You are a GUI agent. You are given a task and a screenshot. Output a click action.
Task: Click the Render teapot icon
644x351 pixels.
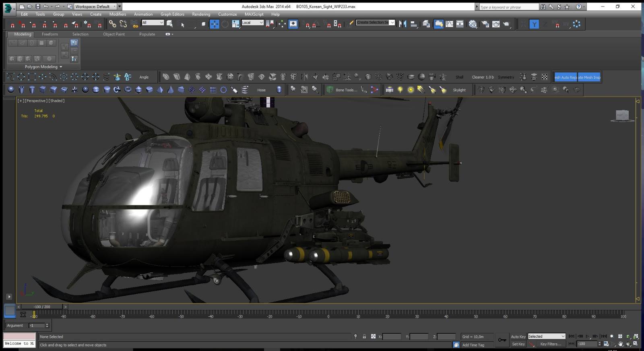coord(496,24)
